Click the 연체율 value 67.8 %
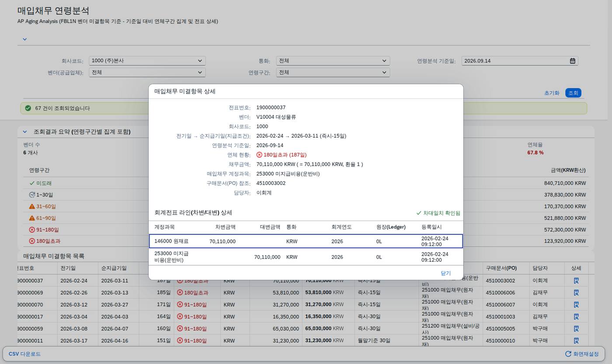 point(535,153)
